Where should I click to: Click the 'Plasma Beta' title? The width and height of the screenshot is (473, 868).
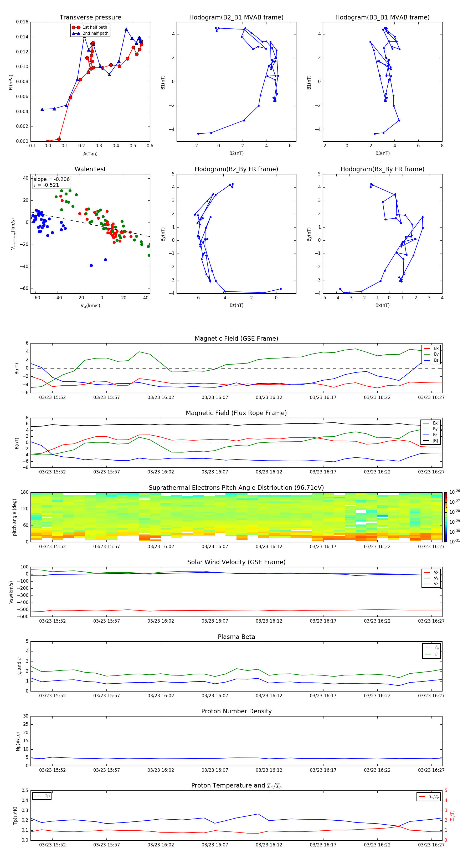point(236,637)
